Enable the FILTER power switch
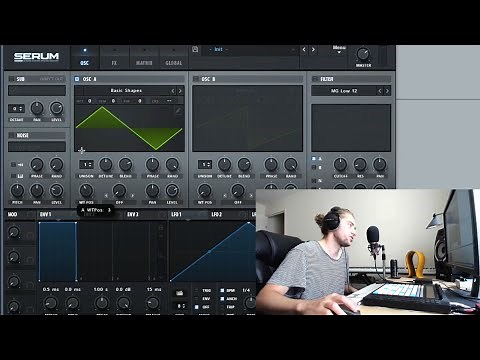This screenshot has height=360, width=480. (x=314, y=79)
